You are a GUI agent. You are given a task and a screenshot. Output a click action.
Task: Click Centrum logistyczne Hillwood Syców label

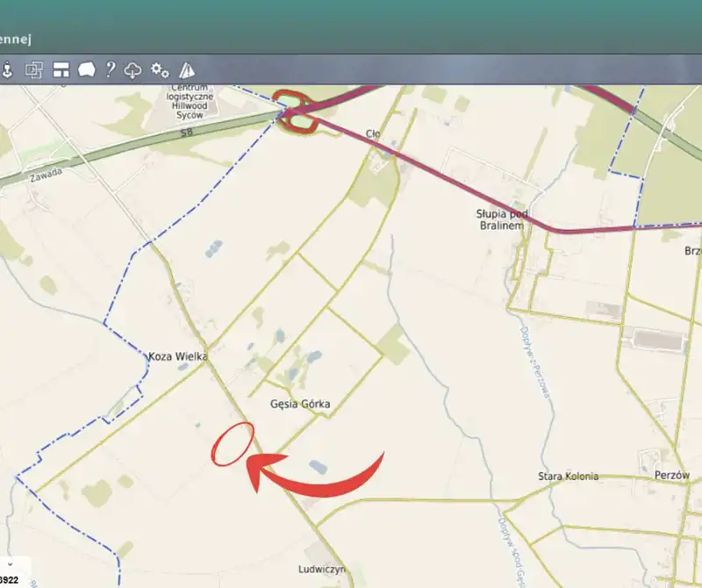[x=191, y=103]
